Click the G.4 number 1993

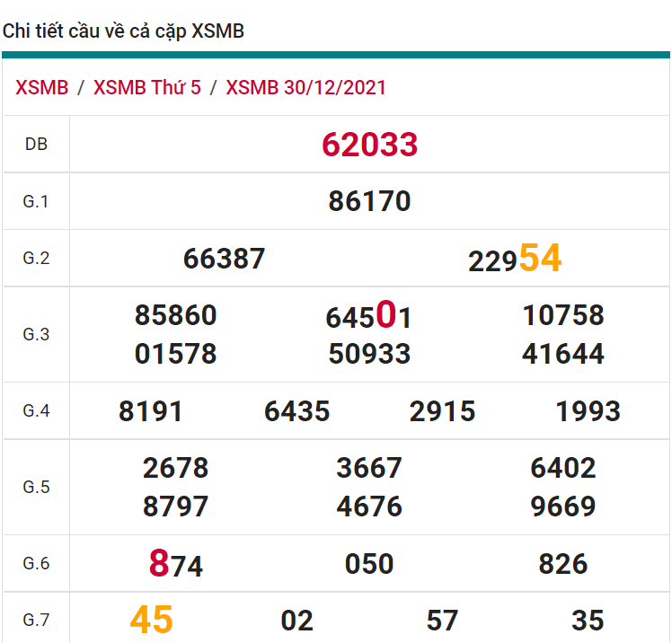(588, 411)
